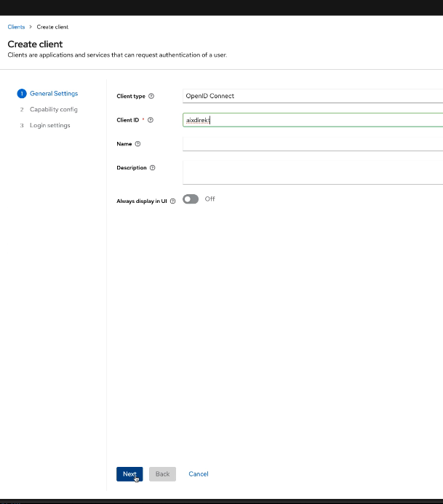Image resolution: width=443 pixels, height=504 pixels.
Task: Click inside the Description text area
Action: point(313,172)
